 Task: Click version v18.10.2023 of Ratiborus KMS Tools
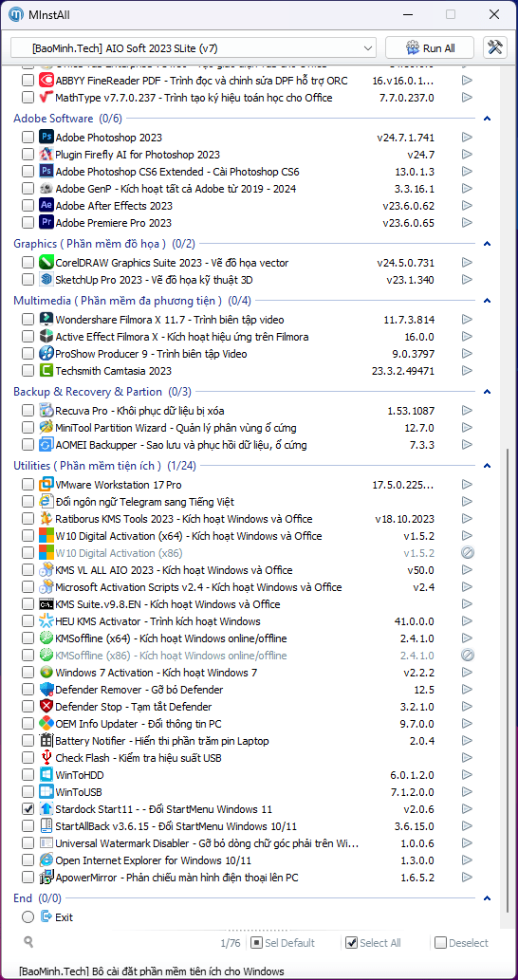[x=404, y=519]
